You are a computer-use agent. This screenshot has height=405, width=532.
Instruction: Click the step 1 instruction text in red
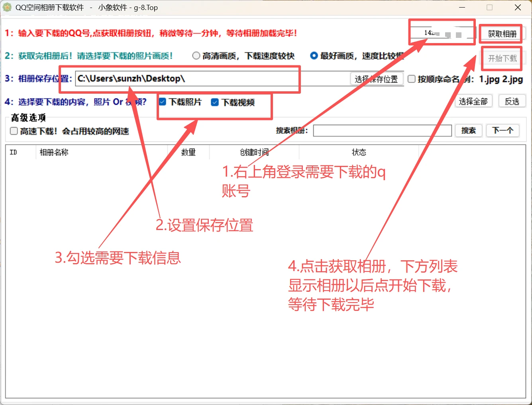[x=151, y=33]
